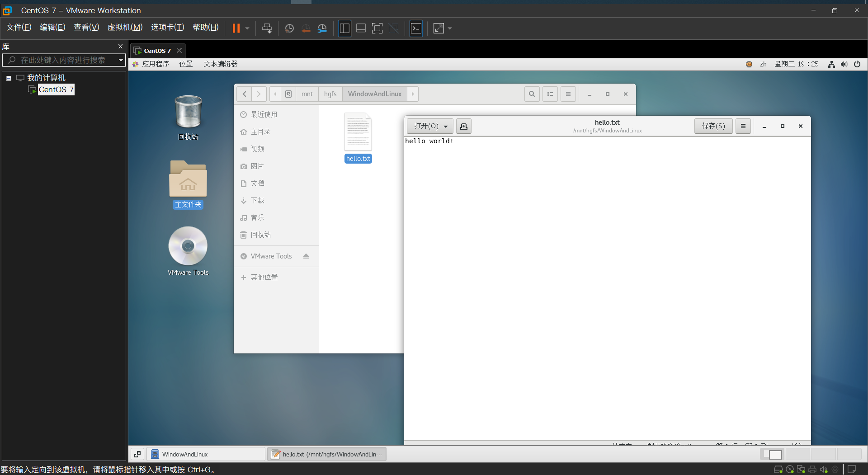Open the 虚拟机(M) menu
This screenshot has width=868, height=475.
pos(125,28)
